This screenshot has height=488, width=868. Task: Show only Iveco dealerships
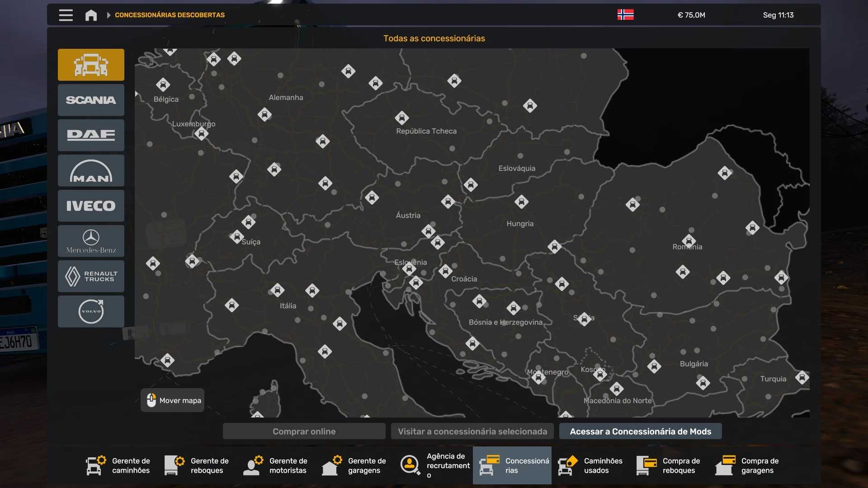click(x=91, y=206)
